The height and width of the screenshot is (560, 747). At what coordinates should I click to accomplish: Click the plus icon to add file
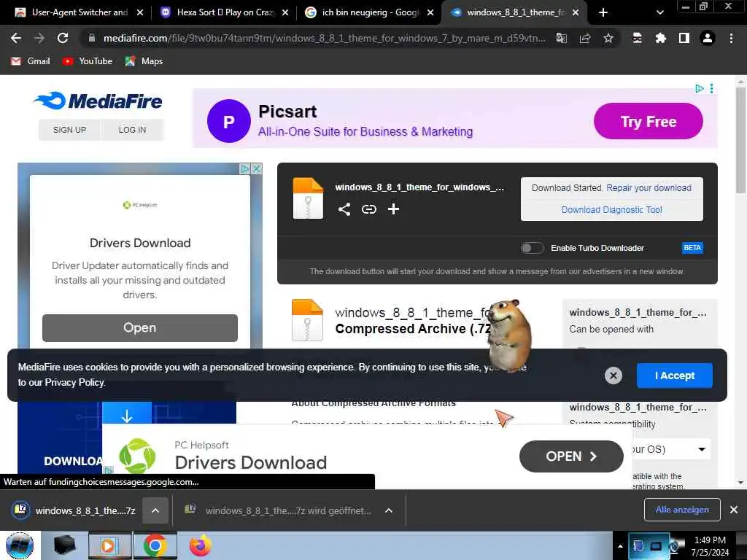393,209
